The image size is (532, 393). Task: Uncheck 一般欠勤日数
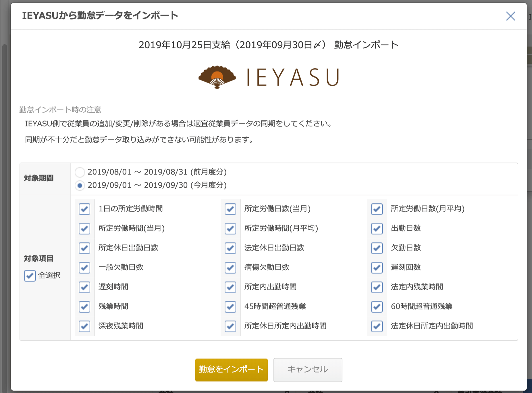point(84,267)
